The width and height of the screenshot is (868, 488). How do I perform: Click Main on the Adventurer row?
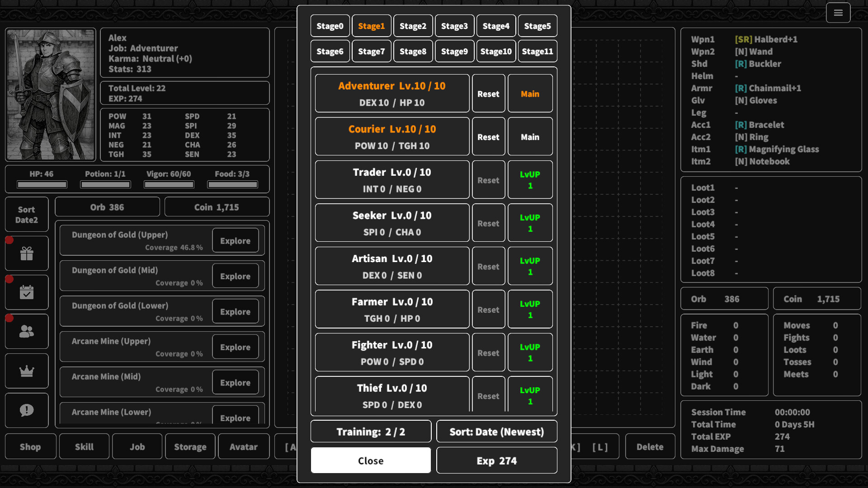[530, 94]
